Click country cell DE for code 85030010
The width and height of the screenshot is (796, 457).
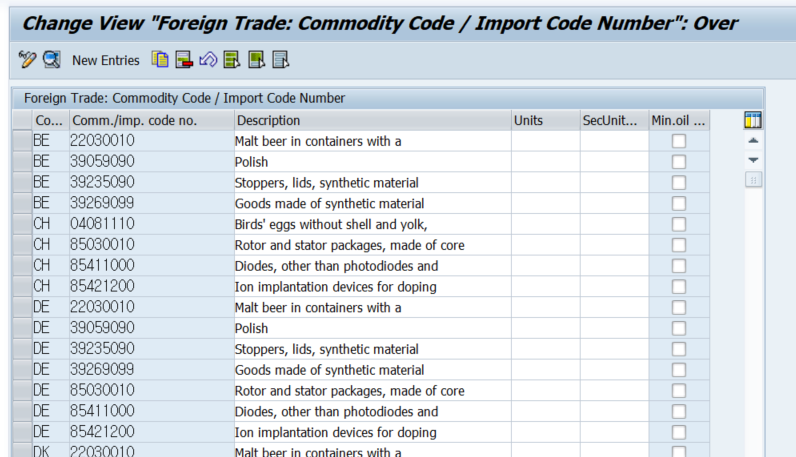[50, 391]
